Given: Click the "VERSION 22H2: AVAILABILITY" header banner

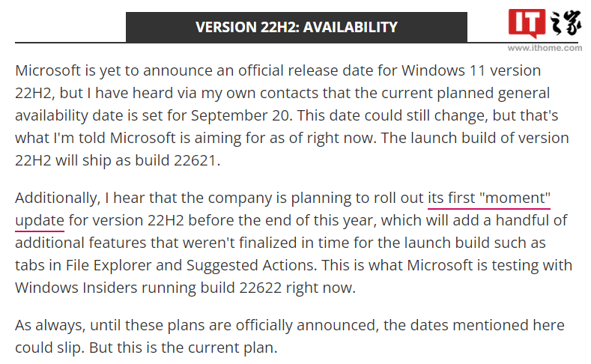Looking at the screenshot, I should pyautogui.click(x=297, y=27).
